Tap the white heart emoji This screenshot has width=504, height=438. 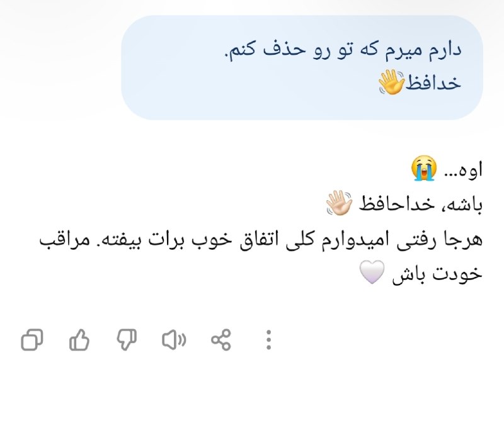point(372,272)
